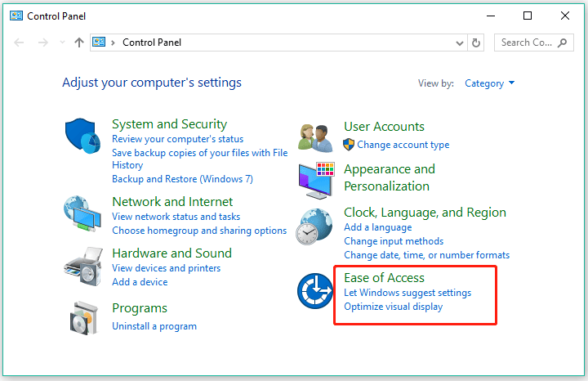The width and height of the screenshot is (588, 381).
Task: Focus the Search Control Panel field
Action: (x=533, y=43)
